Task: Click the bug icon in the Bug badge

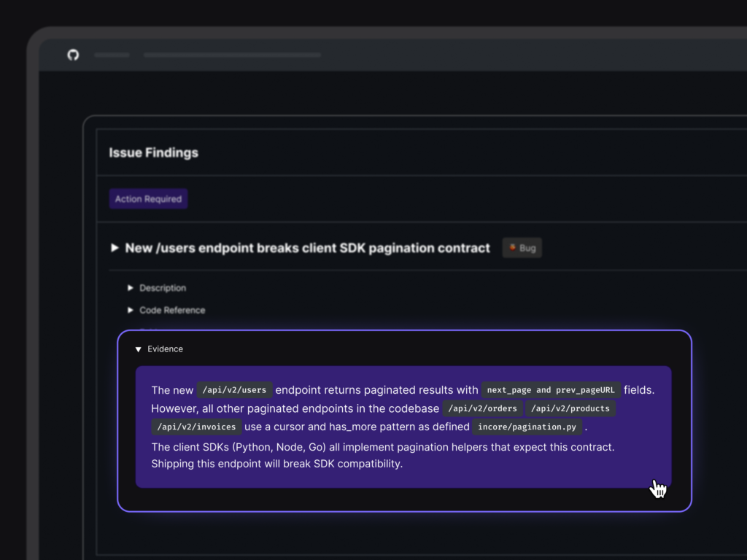Action: (513, 248)
